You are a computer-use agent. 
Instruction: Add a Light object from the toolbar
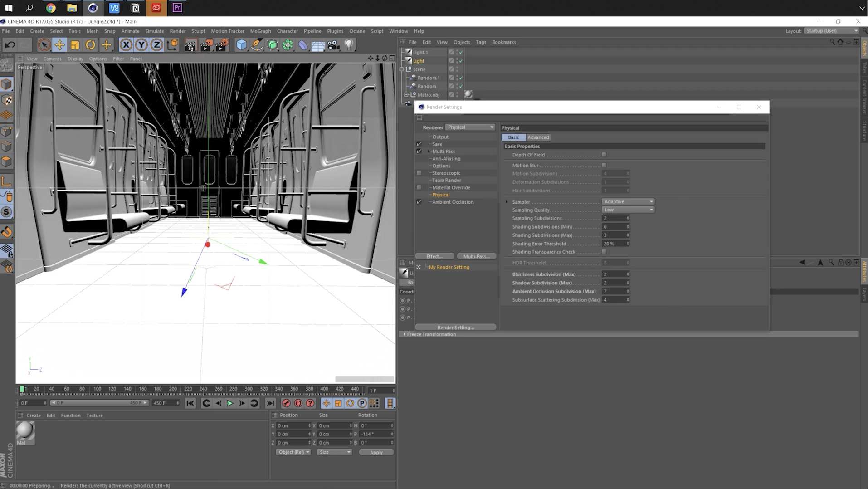(x=348, y=44)
